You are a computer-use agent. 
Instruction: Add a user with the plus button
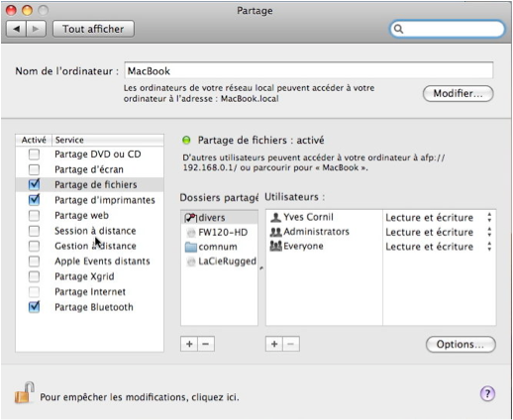tap(274, 344)
